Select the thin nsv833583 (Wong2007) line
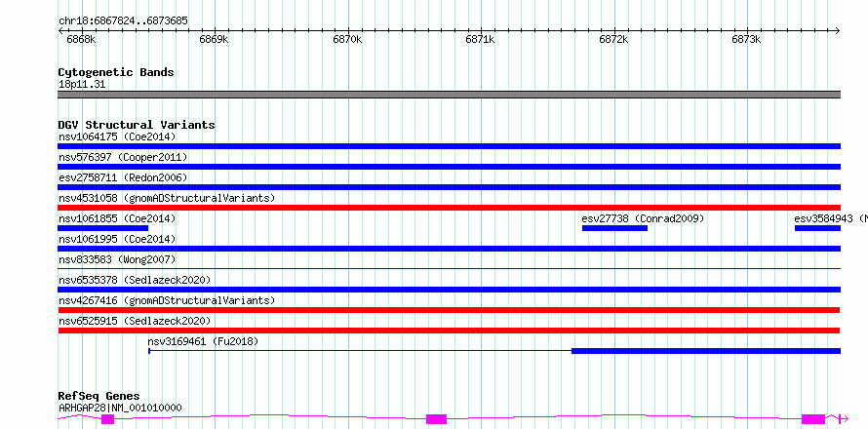Screen dimensions: 868x429 (x=449, y=268)
